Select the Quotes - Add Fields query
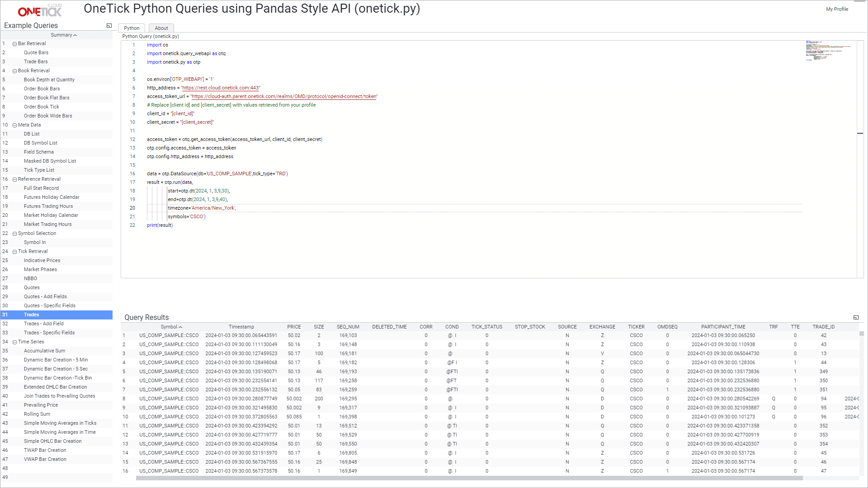Screen dimensions: 868x488 [45, 296]
